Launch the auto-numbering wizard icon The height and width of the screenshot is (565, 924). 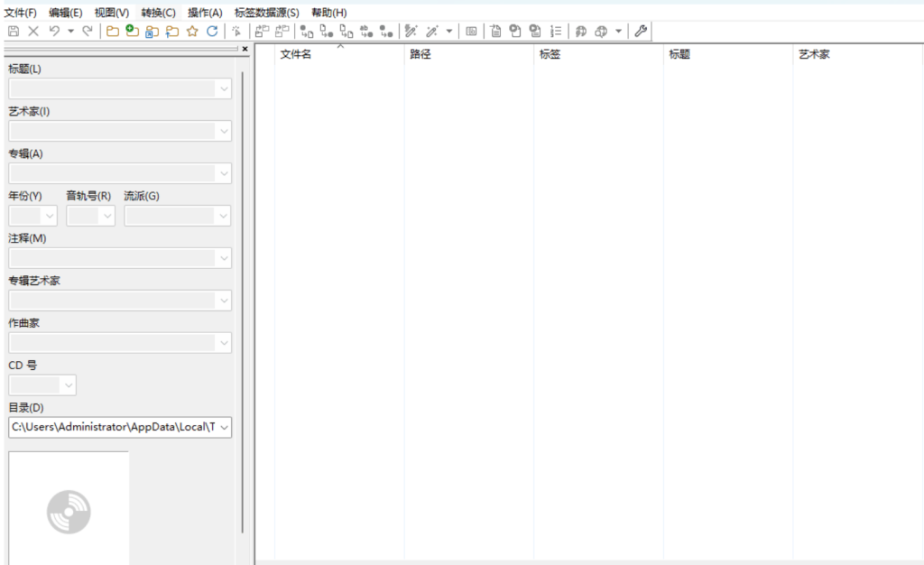click(556, 32)
